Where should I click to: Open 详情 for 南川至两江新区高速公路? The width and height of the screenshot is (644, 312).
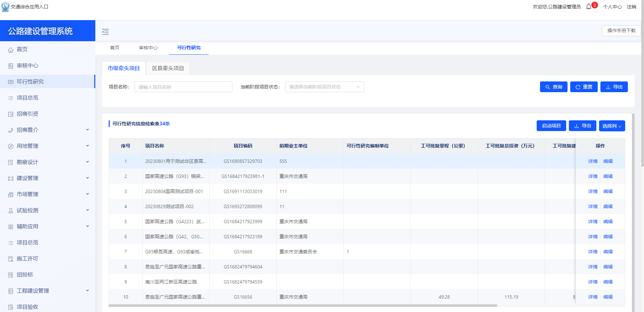click(593, 282)
